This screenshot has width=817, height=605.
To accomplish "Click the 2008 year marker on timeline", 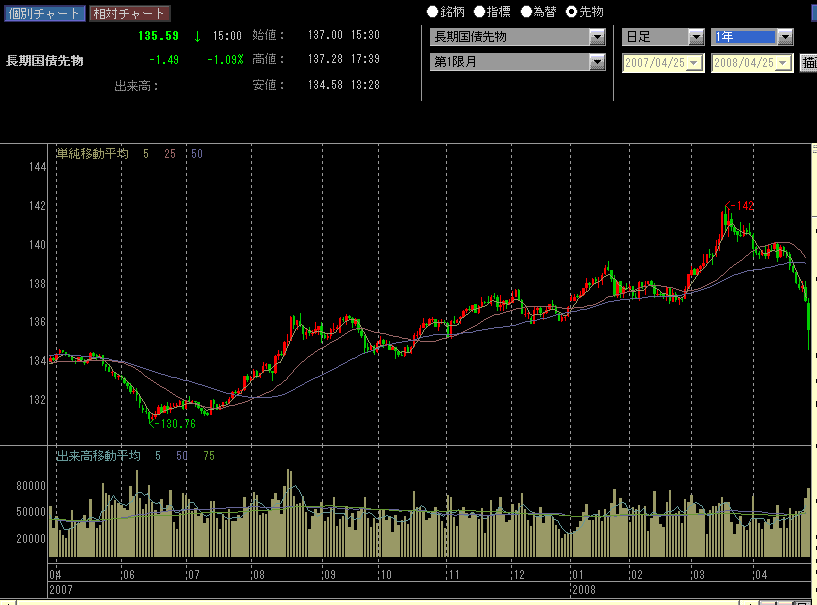I will point(584,590).
